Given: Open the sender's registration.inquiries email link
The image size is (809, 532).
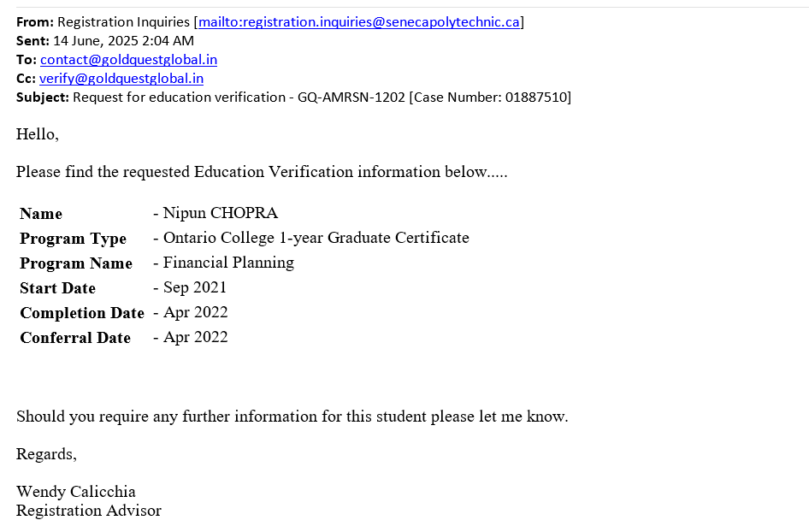Looking at the screenshot, I should point(359,22).
